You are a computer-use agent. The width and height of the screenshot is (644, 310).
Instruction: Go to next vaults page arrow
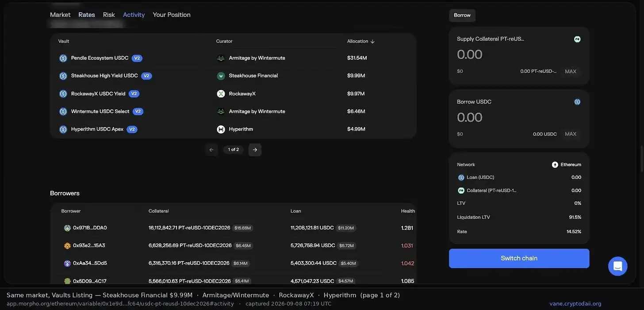pos(255,150)
